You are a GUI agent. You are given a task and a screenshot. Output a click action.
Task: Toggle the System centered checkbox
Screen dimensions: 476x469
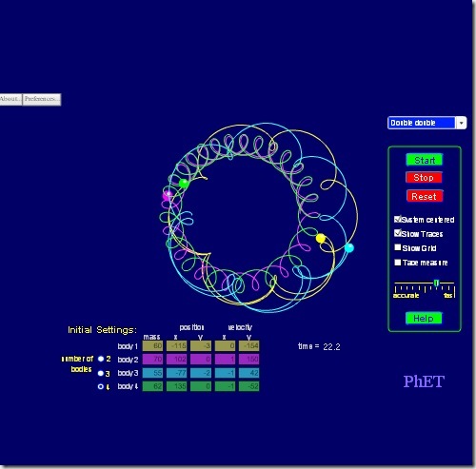point(397,219)
